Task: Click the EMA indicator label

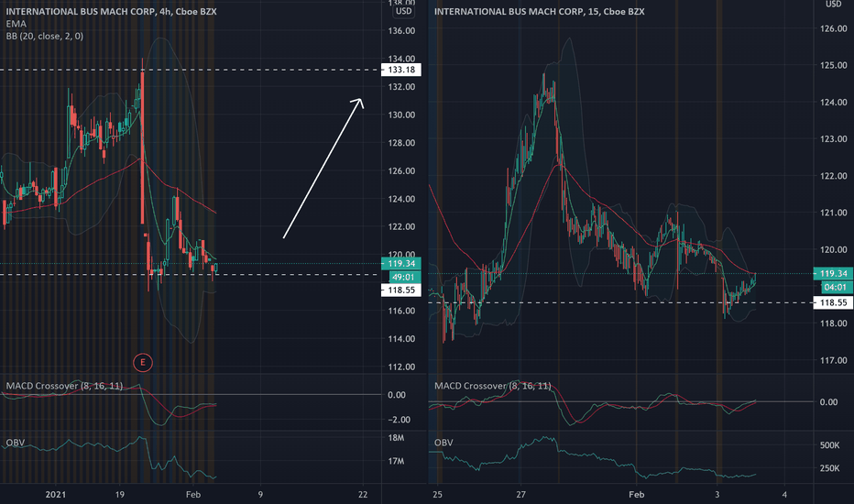Action: pos(16,24)
